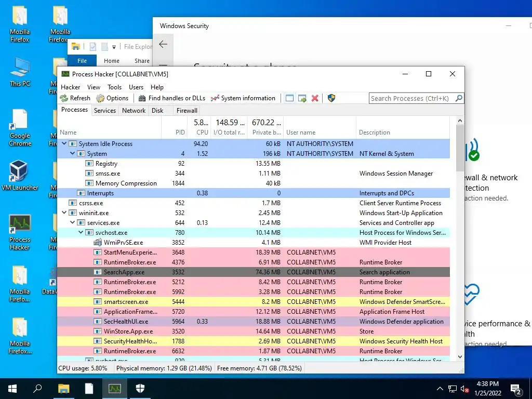Open File Explorer from the taskbar
This screenshot has height=399, width=532.
tap(63, 388)
